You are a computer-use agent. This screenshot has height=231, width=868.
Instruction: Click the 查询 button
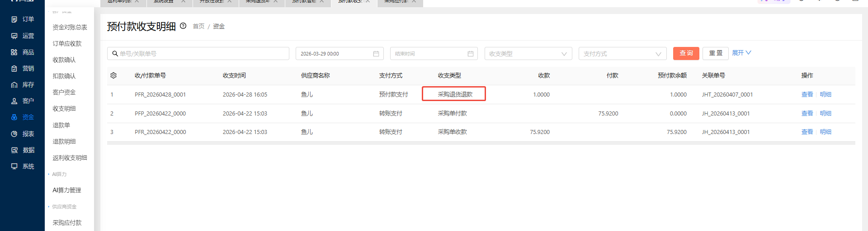tap(686, 53)
